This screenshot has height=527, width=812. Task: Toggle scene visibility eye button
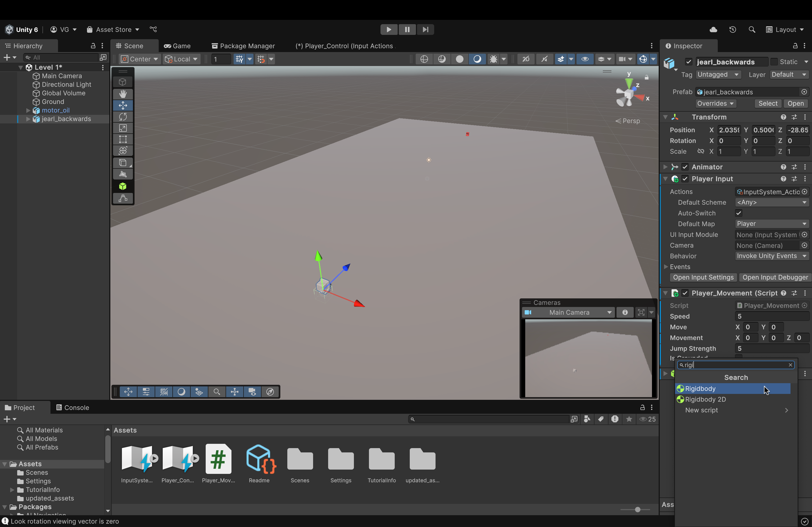585,59
